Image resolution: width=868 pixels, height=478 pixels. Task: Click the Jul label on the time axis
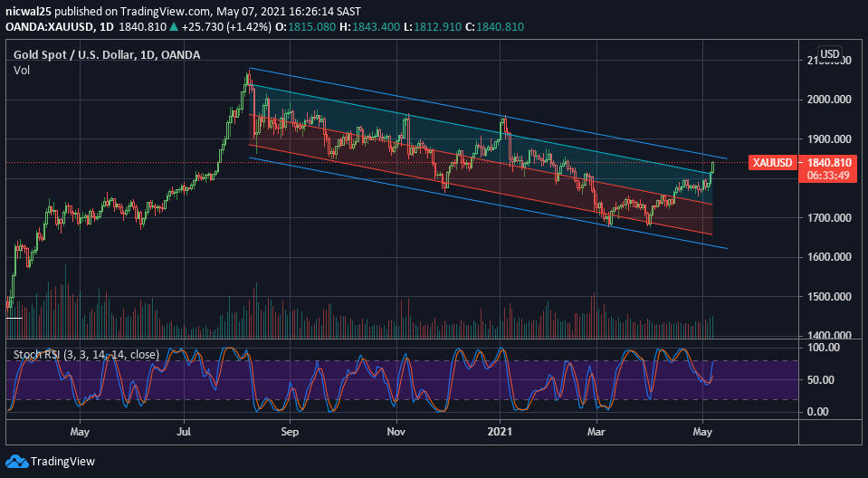[184, 432]
